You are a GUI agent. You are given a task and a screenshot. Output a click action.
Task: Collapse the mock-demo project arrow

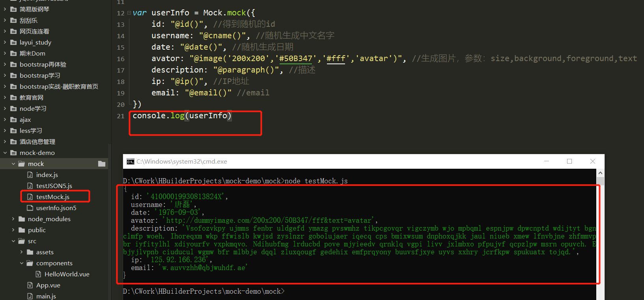point(5,153)
